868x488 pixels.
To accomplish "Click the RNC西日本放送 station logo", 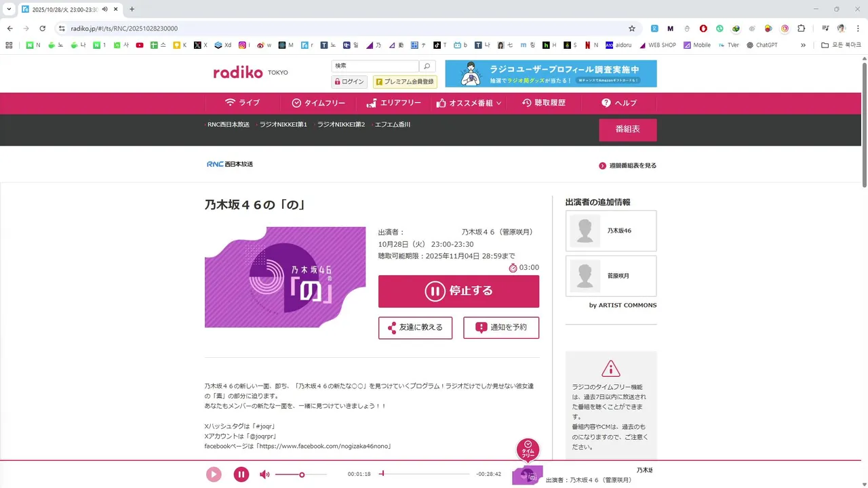I will pos(229,164).
